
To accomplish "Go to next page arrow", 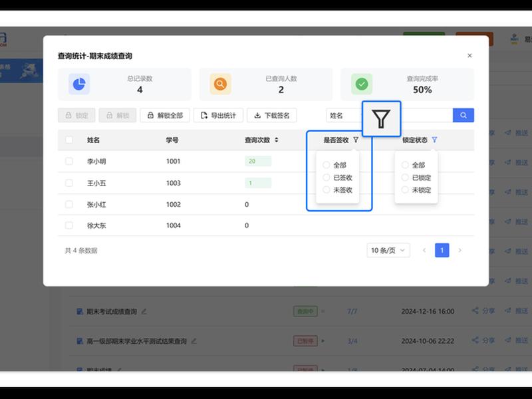I will coord(460,251).
